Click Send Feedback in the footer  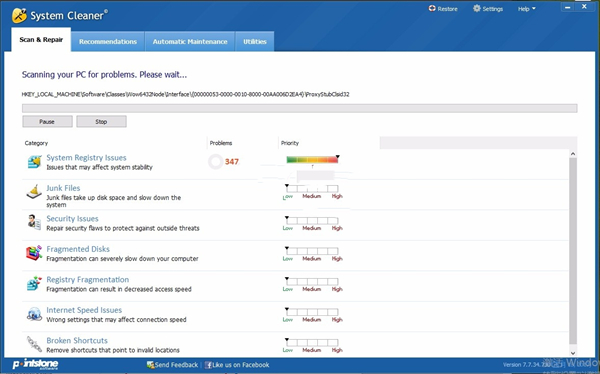(x=173, y=365)
